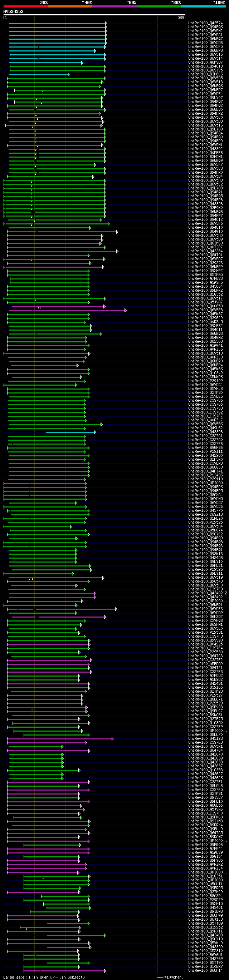Click the last hit UniRef100_B6UH14
The width and height of the screenshot is (229, 980).
[x=206, y=970]
